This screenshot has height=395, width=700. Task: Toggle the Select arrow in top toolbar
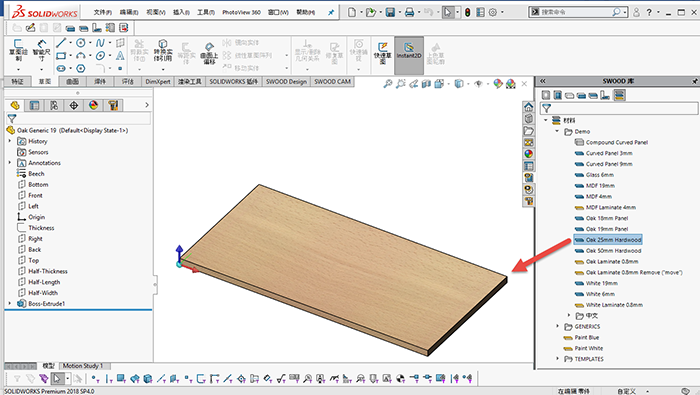point(448,12)
